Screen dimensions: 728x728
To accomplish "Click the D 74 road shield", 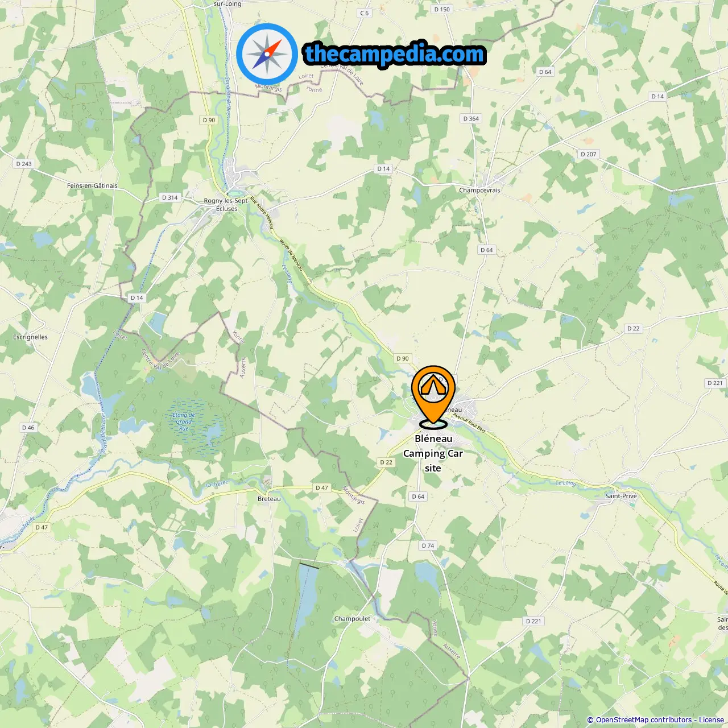I will pyautogui.click(x=428, y=545).
